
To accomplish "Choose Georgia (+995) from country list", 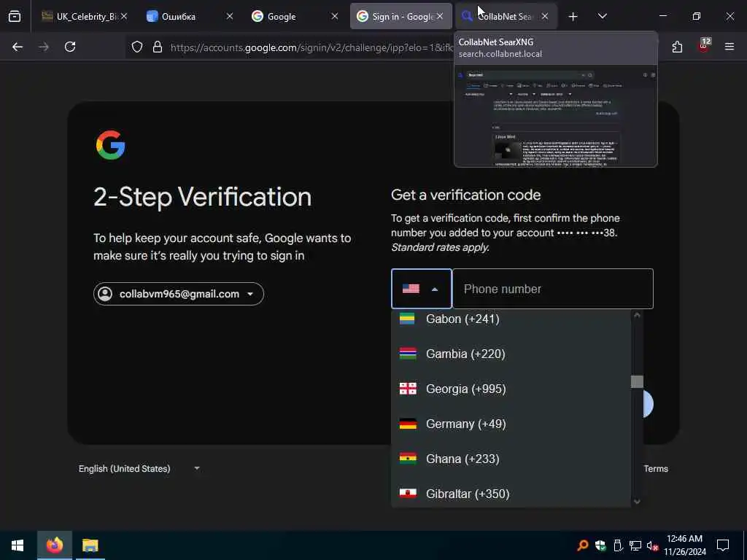I will tap(511, 389).
